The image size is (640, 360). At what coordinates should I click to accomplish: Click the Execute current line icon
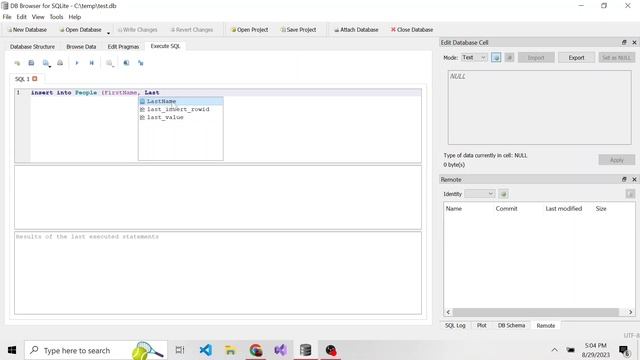click(91, 63)
